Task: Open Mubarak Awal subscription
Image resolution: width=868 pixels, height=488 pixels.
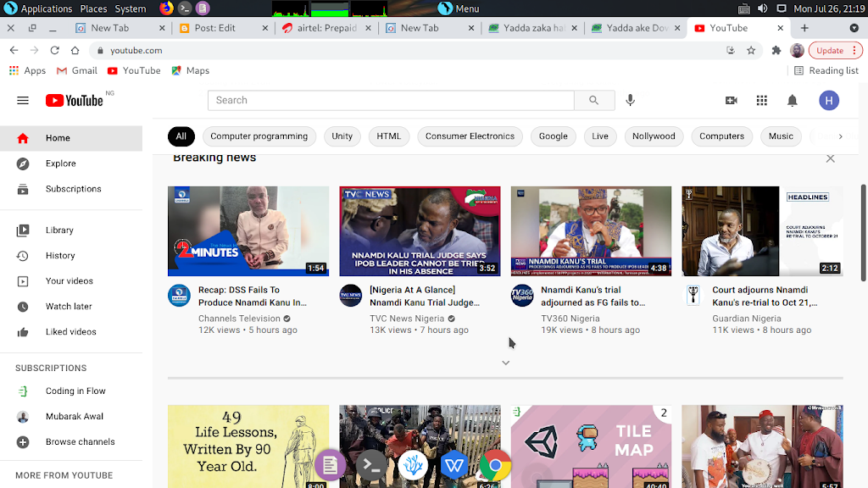Action: pyautogui.click(x=71, y=417)
